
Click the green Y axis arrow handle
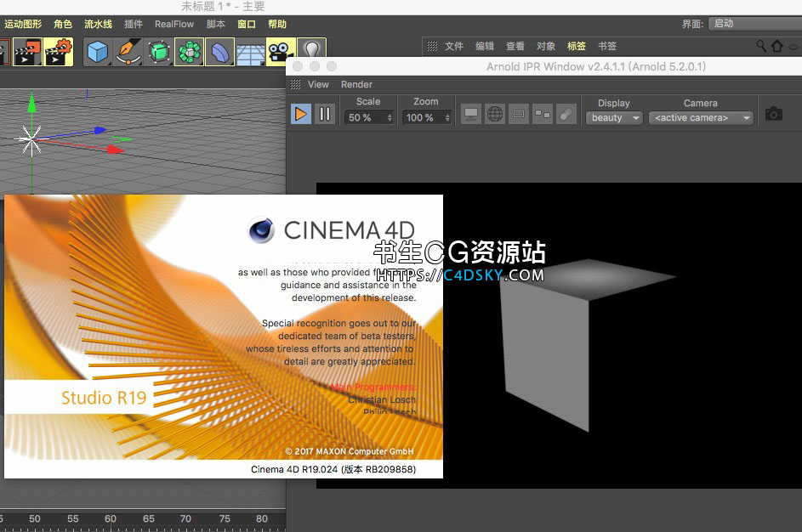pos(31,101)
